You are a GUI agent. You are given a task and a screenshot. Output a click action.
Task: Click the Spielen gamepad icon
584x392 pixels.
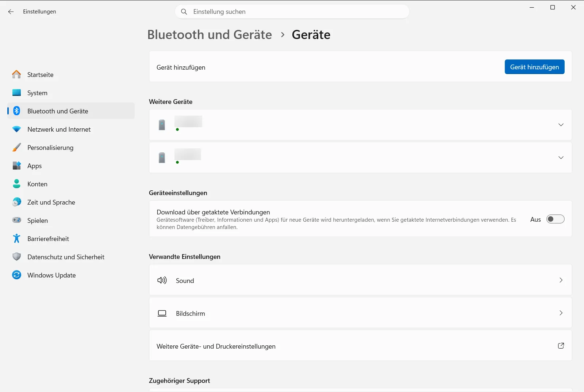point(16,220)
